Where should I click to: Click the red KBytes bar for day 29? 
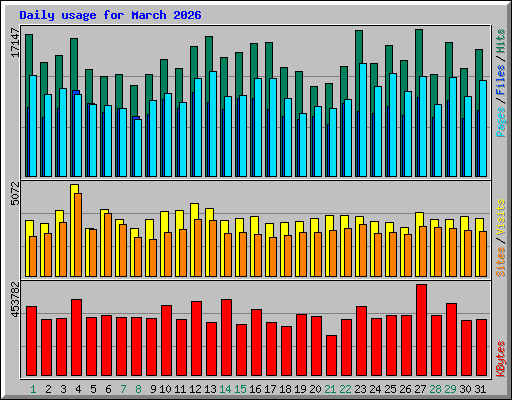point(451,339)
